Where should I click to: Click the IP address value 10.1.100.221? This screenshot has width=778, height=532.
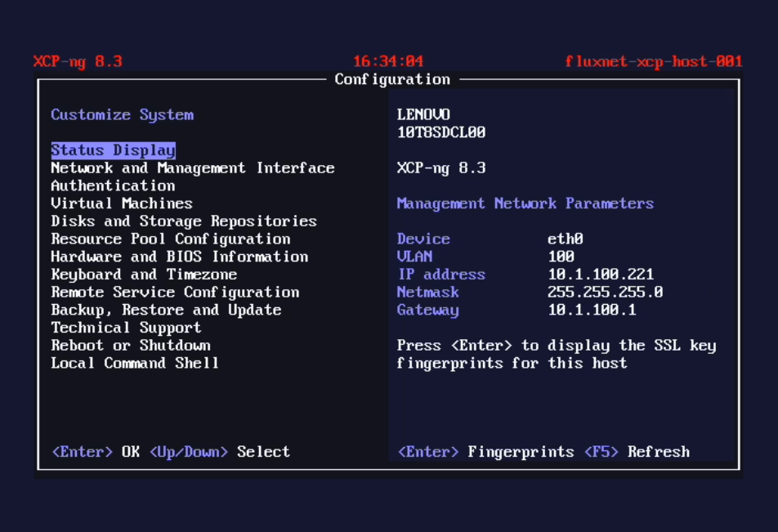(600, 275)
